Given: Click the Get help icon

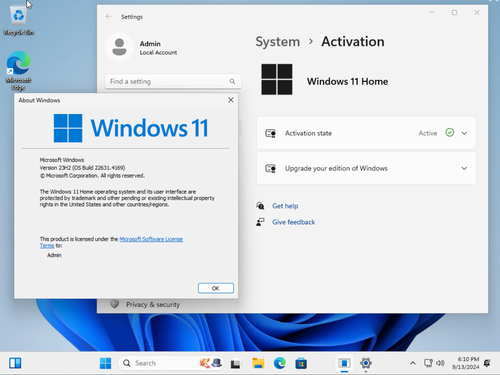Looking at the screenshot, I should pyautogui.click(x=260, y=206).
